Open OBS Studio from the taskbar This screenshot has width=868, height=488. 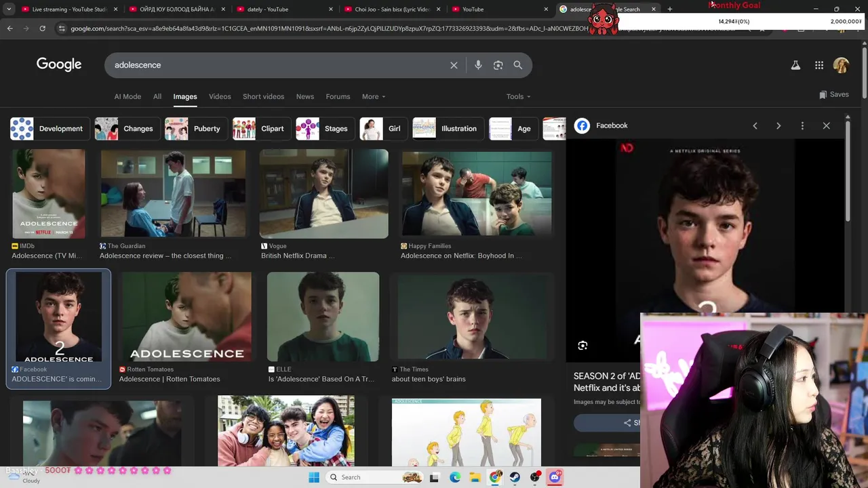coord(535,477)
